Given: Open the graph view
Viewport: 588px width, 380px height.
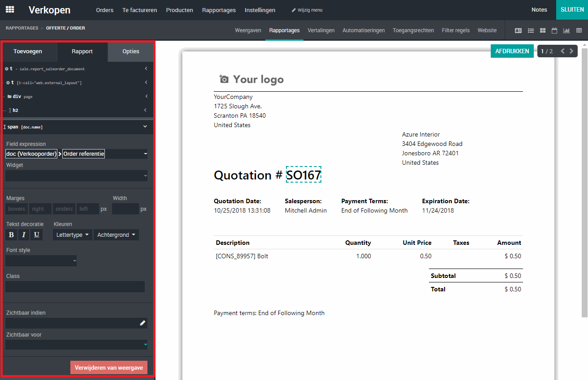Looking at the screenshot, I should coord(566,30).
